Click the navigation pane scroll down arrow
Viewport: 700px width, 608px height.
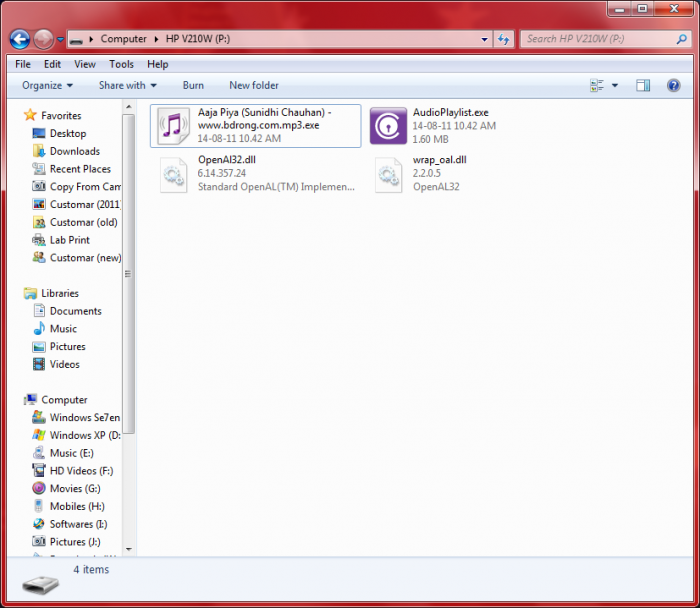pyautogui.click(x=129, y=550)
